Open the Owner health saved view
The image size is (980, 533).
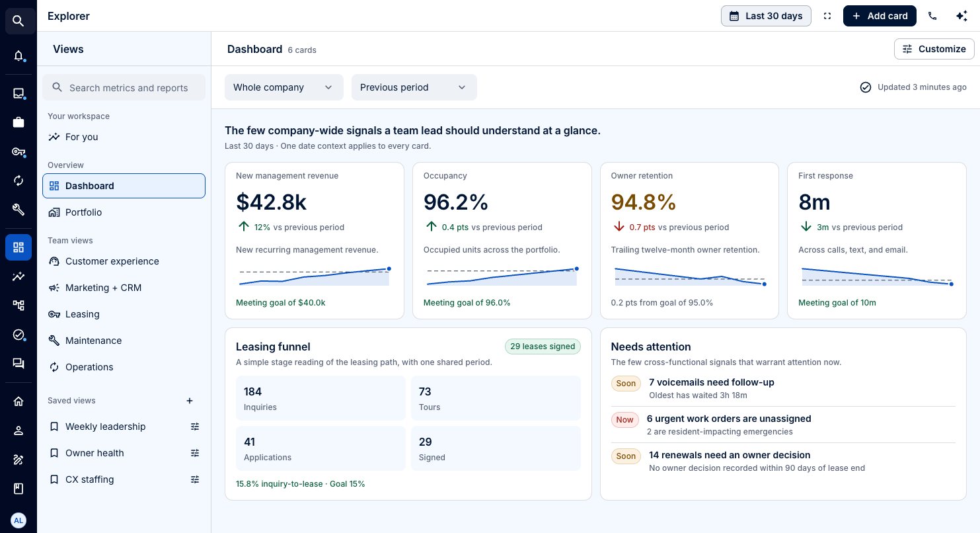coord(94,453)
